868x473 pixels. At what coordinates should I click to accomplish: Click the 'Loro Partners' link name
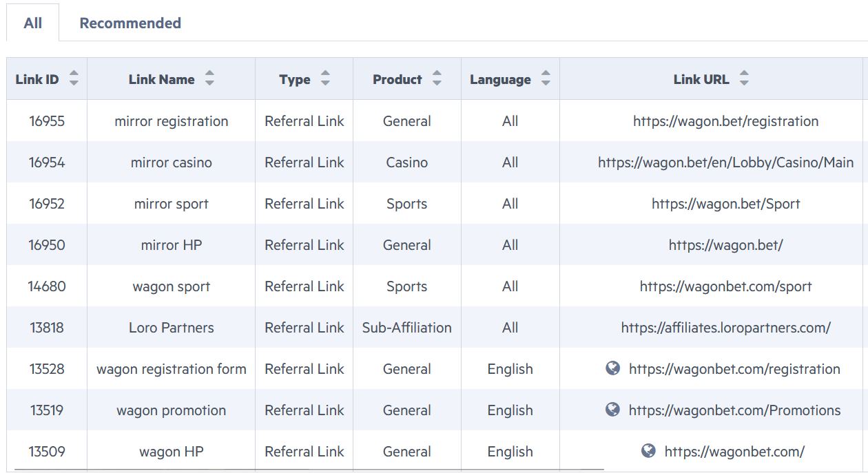click(172, 328)
